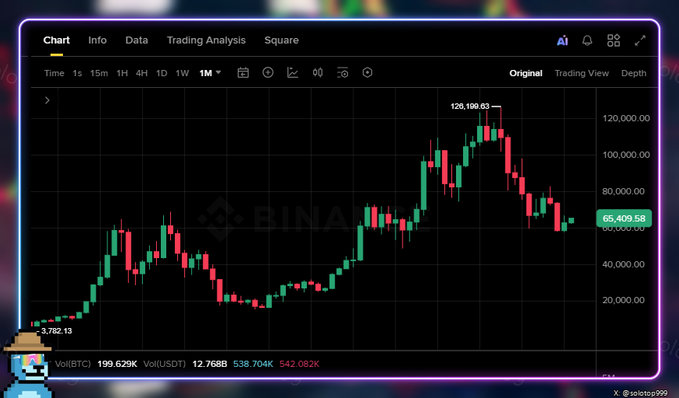Click the 120,000.00 axis label

pyautogui.click(x=626, y=118)
